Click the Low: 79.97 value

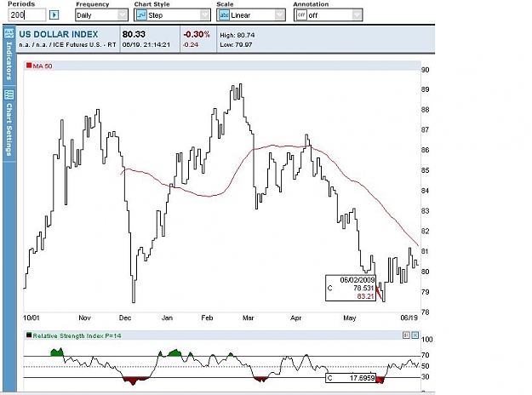coord(236,44)
